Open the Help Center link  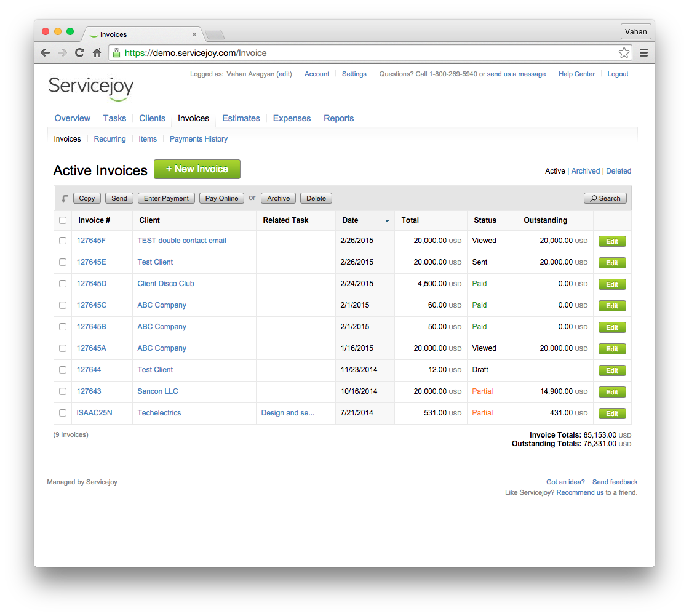(x=576, y=74)
